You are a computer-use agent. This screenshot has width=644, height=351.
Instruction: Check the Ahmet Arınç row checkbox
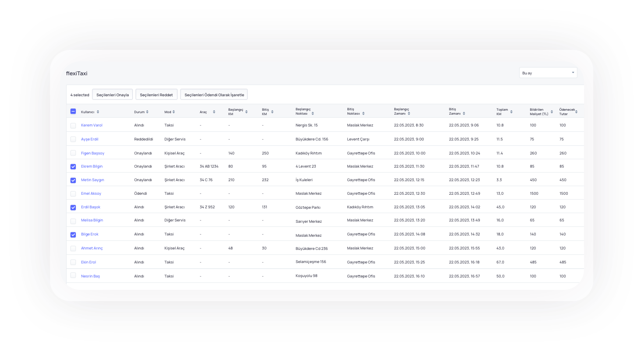point(73,248)
